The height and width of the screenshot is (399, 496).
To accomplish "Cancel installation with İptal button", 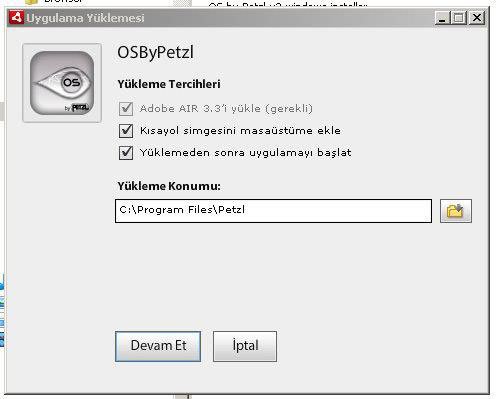I will pos(245,346).
